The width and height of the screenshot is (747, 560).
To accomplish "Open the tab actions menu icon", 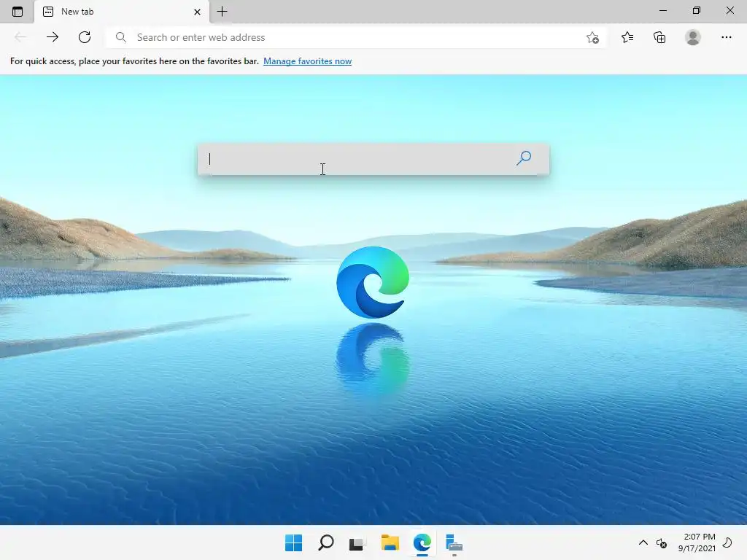I will pyautogui.click(x=18, y=12).
